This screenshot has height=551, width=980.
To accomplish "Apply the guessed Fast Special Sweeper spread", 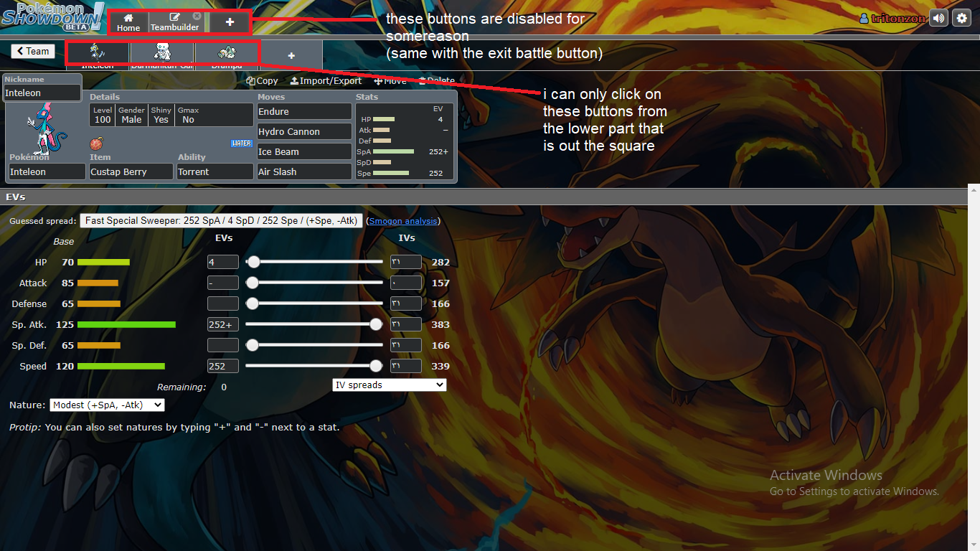I will pos(221,221).
